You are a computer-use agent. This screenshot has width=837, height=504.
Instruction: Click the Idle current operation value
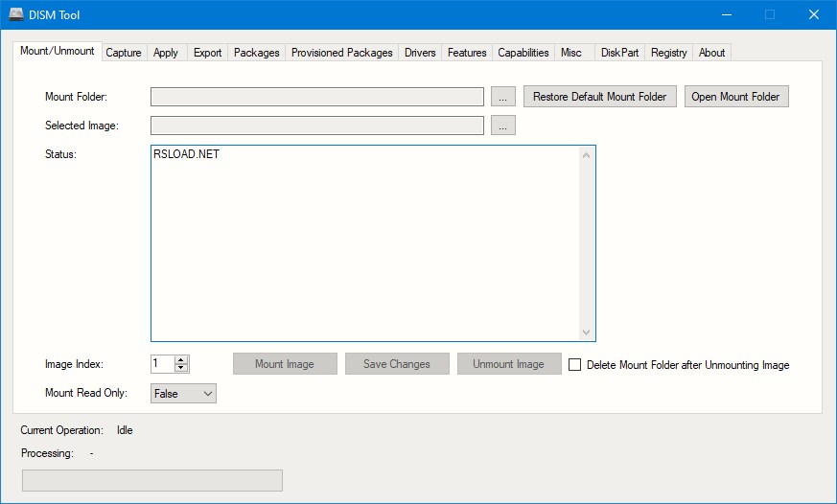click(125, 430)
